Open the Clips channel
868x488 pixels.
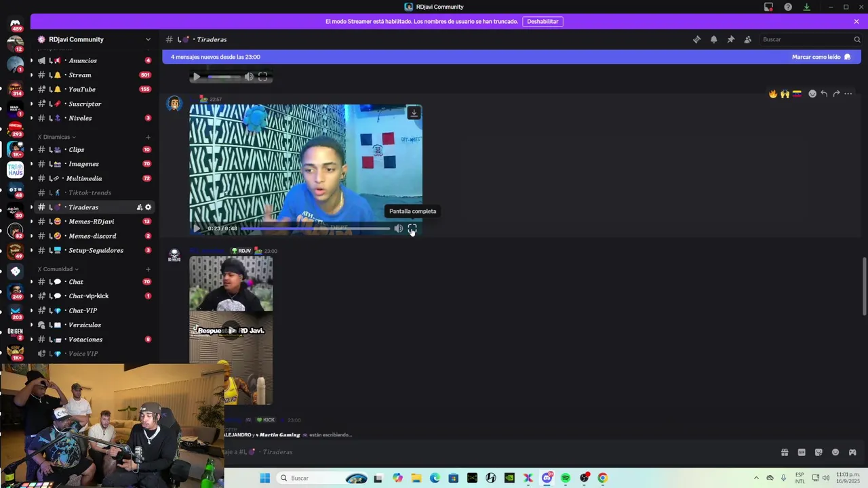click(77, 149)
